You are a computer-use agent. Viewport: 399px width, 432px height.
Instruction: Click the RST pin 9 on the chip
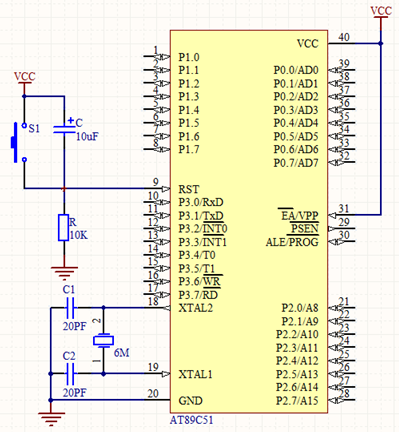[157, 189]
